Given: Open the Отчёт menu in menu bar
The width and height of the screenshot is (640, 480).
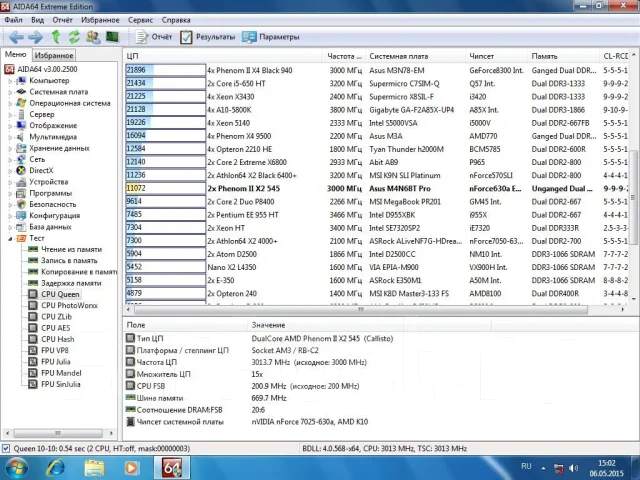Looking at the screenshot, I should (x=62, y=20).
